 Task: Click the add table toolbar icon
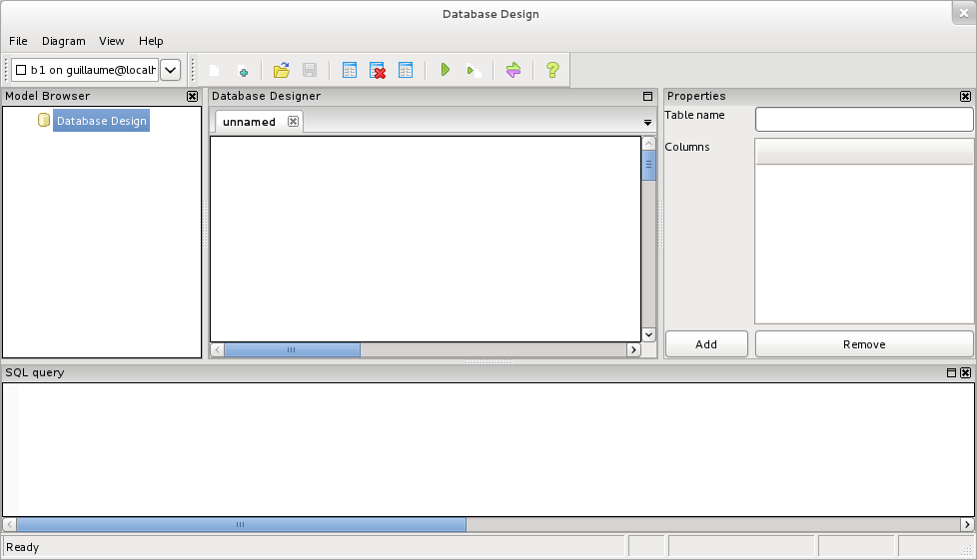350,71
